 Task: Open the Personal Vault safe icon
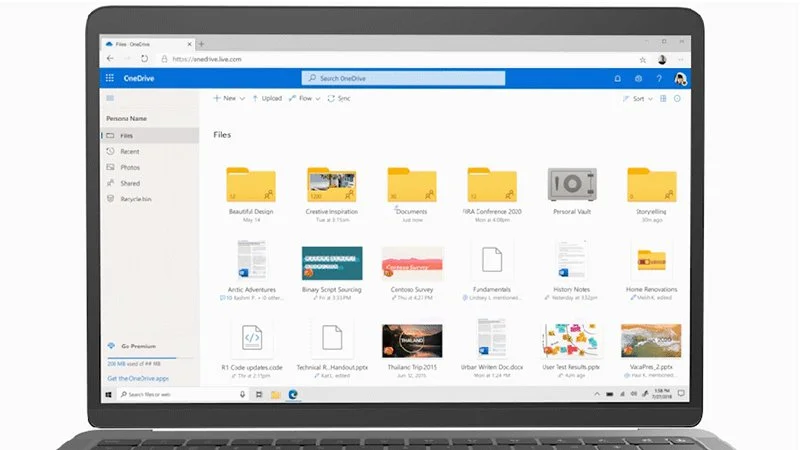572,184
